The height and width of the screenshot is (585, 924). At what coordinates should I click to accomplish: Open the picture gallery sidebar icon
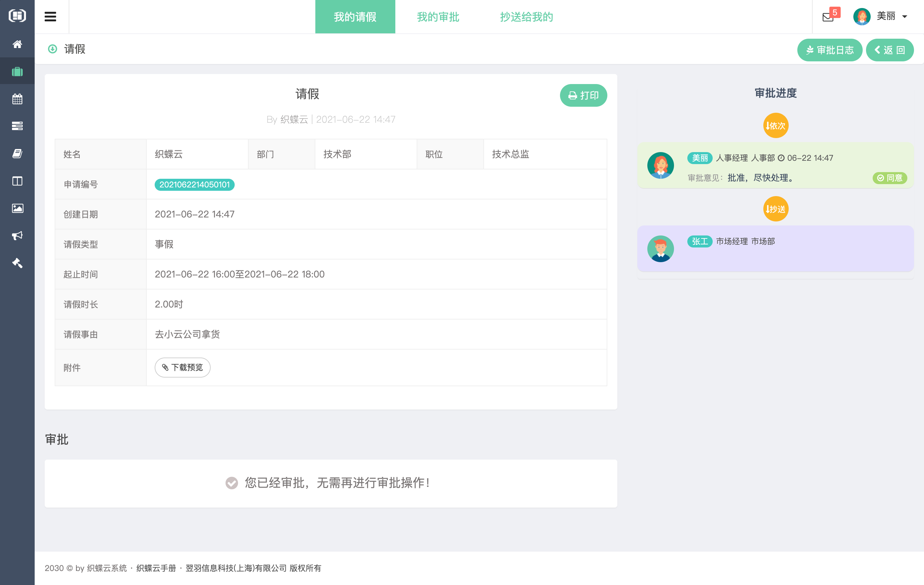point(17,208)
